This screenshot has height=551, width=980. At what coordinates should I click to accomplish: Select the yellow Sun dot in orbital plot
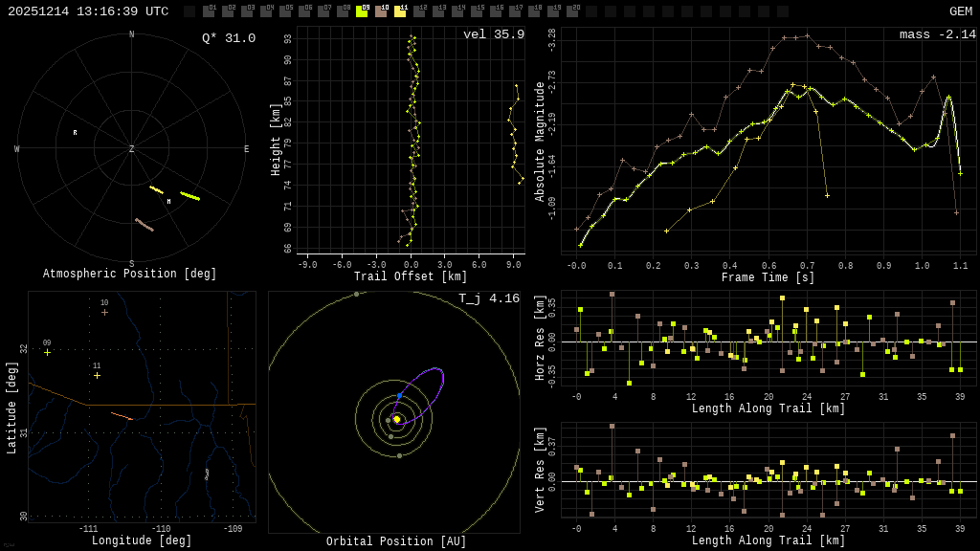pos(396,419)
